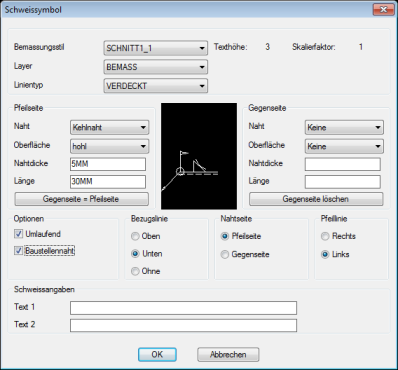This screenshot has width=398, height=370.
Task: Close the Schweissymbol dialog
Action: click(383, 10)
